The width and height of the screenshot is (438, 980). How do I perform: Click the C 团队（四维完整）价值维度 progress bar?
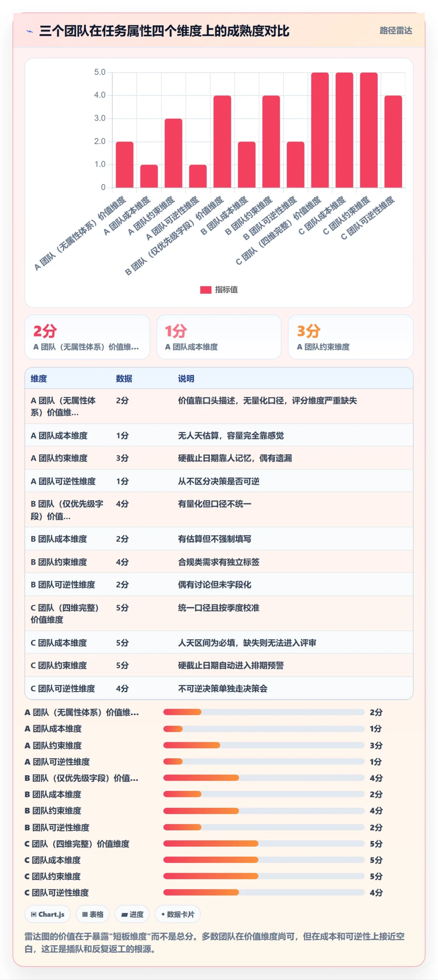coord(264,843)
